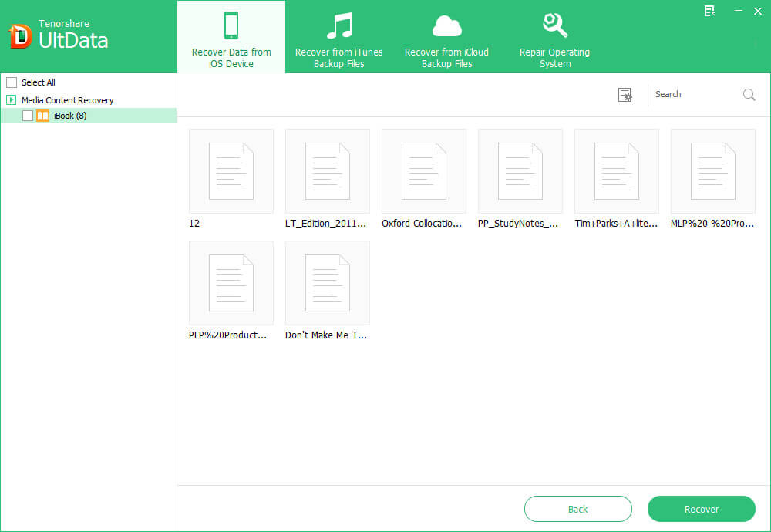Click the magnifying glass search icon

tap(749, 94)
